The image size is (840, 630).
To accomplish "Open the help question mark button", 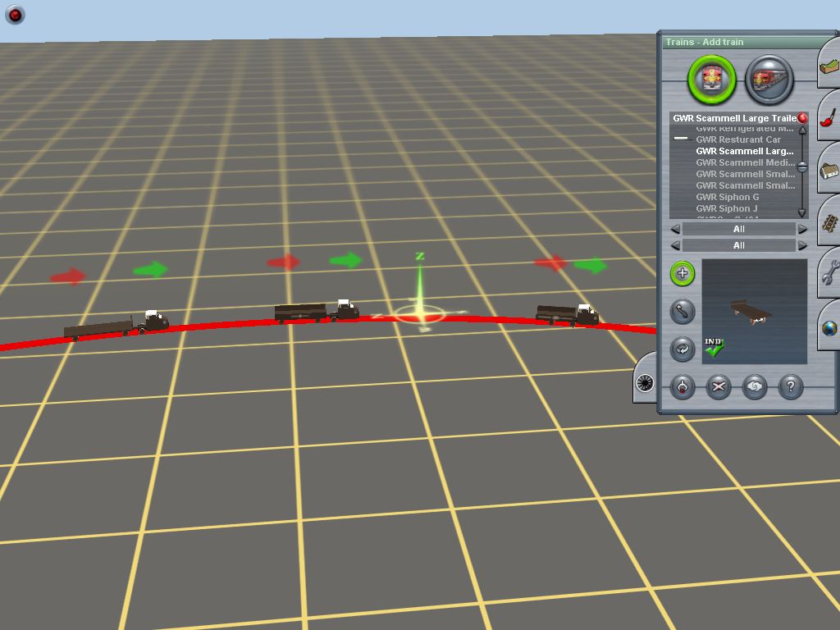I will click(x=790, y=387).
